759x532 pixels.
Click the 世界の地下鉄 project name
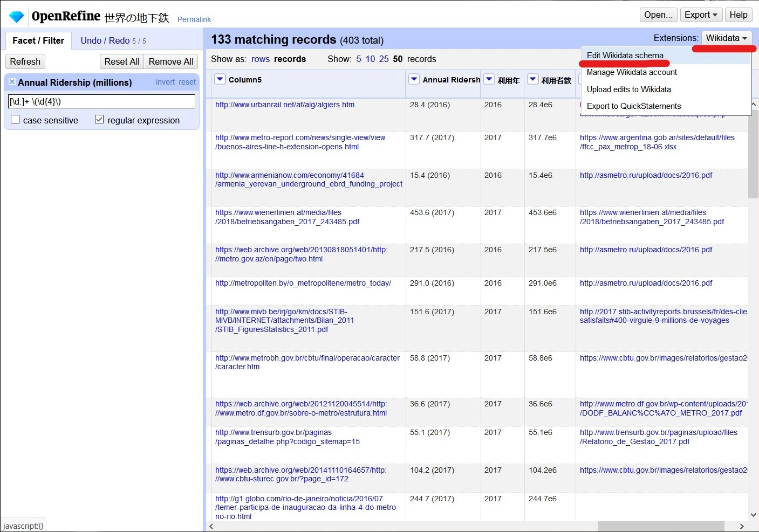pyautogui.click(x=137, y=18)
